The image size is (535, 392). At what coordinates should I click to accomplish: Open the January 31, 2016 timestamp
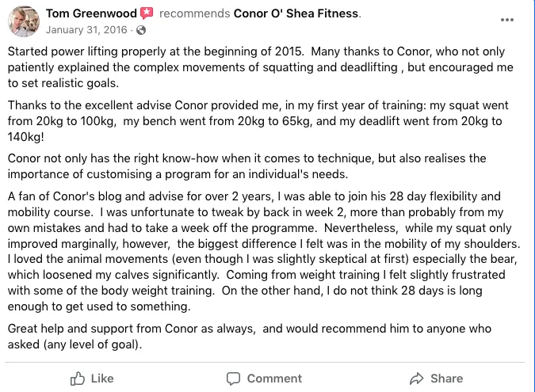coord(86,30)
